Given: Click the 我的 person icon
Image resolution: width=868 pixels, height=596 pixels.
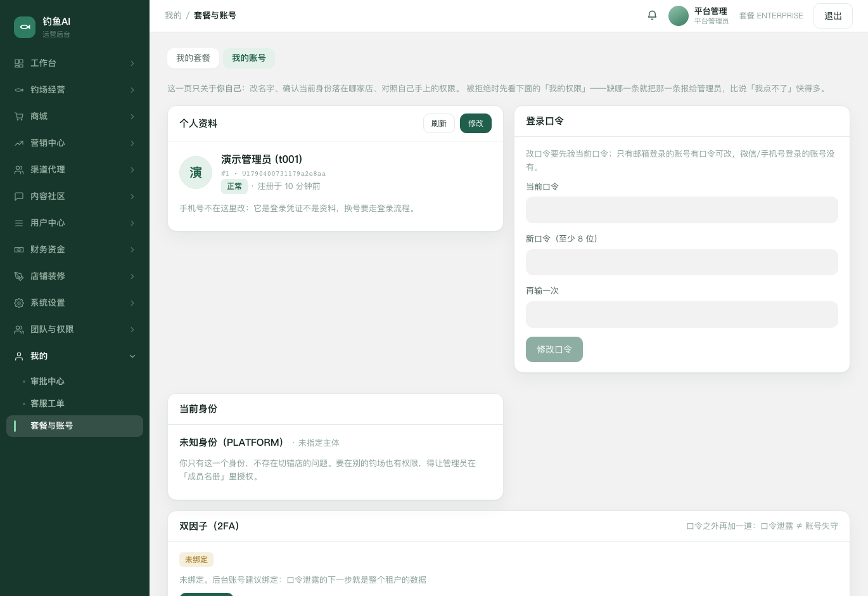Looking at the screenshot, I should 19,356.
